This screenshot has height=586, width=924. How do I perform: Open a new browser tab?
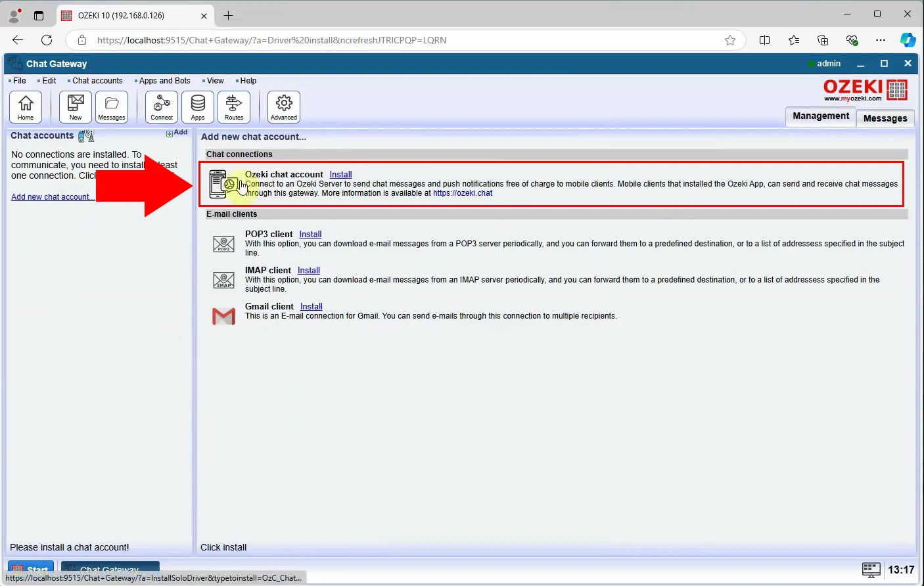pyautogui.click(x=228, y=15)
